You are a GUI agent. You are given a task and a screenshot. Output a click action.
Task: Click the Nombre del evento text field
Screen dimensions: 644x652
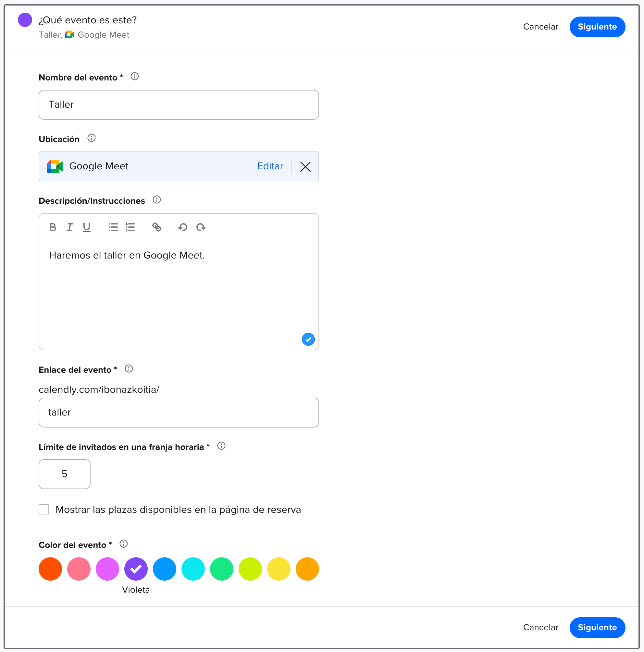(x=179, y=105)
